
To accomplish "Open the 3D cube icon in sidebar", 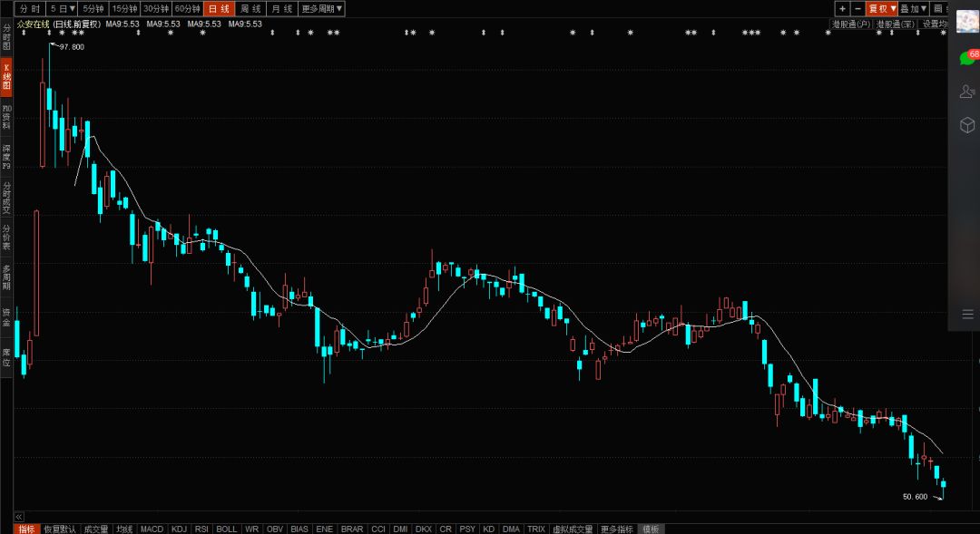I will pos(967,125).
